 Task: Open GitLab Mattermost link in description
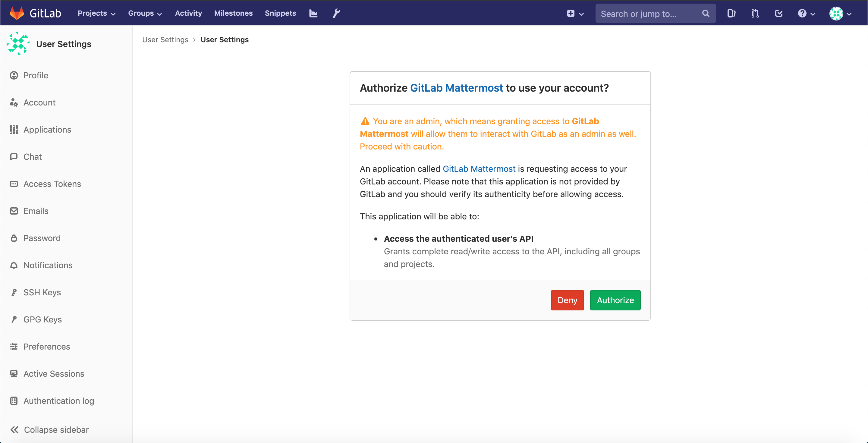[479, 169]
